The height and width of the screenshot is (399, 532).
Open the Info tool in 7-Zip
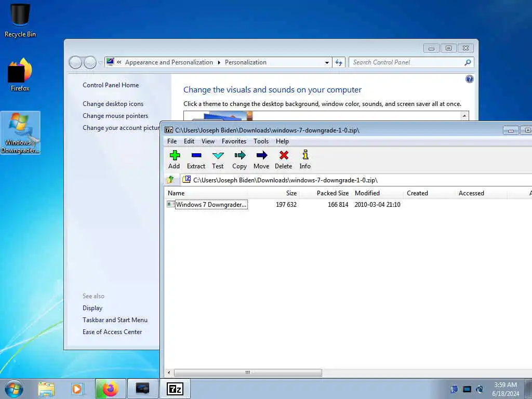(305, 159)
